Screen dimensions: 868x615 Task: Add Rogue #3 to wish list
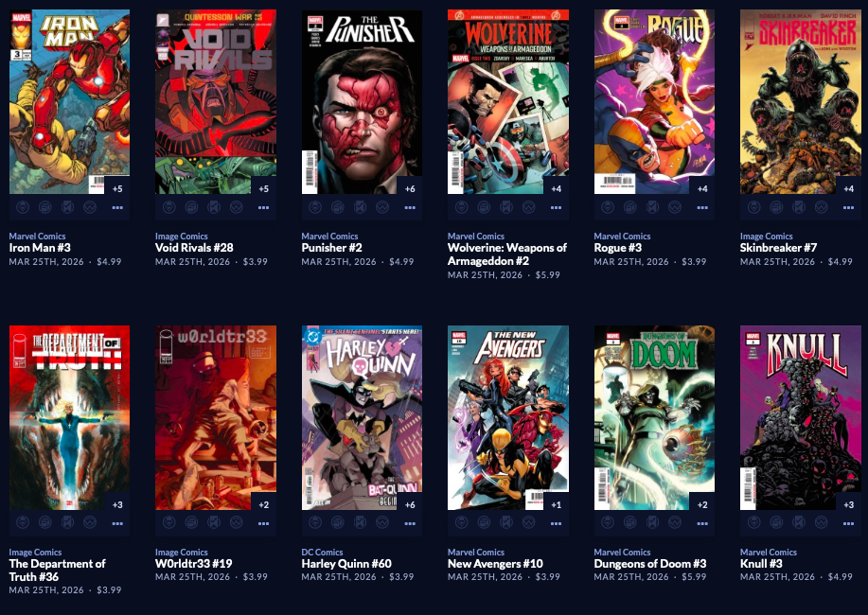[675, 207]
